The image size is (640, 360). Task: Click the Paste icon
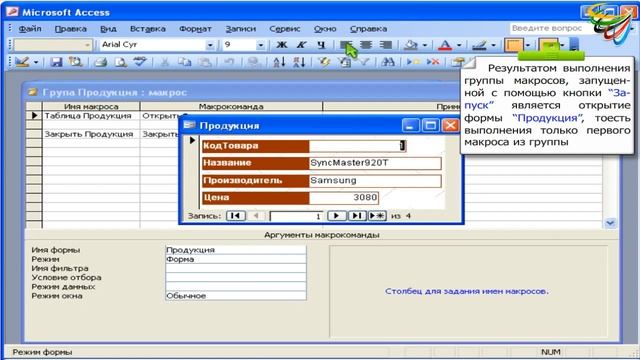204,62
